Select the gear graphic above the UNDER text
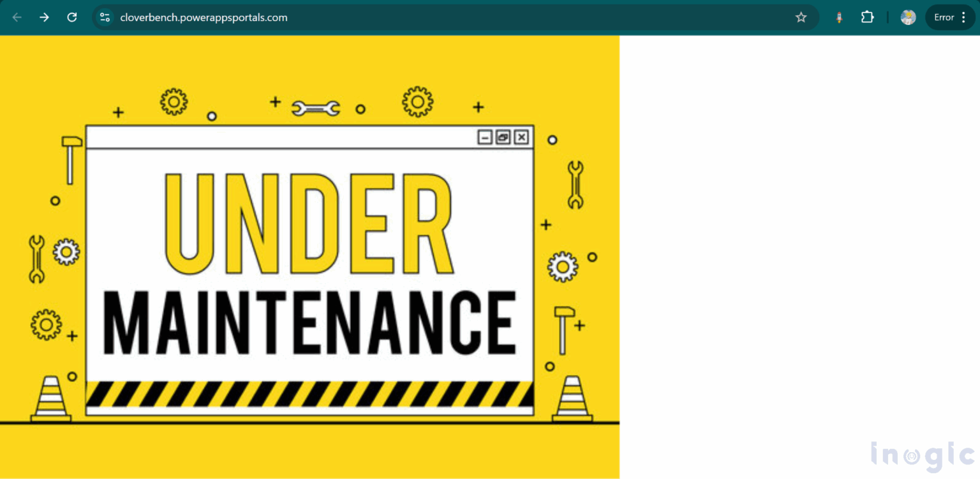980x479 pixels. (x=418, y=101)
